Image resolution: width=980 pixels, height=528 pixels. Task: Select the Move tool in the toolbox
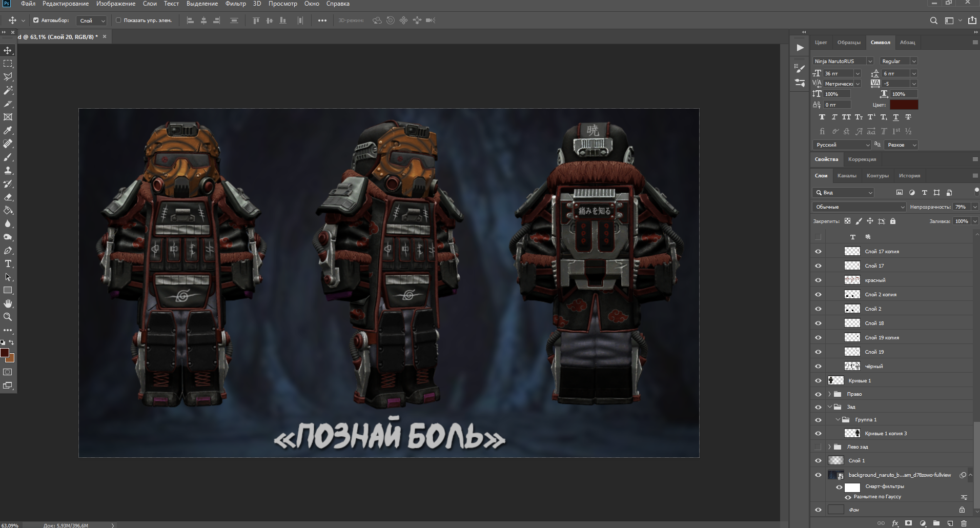[x=8, y=50]
